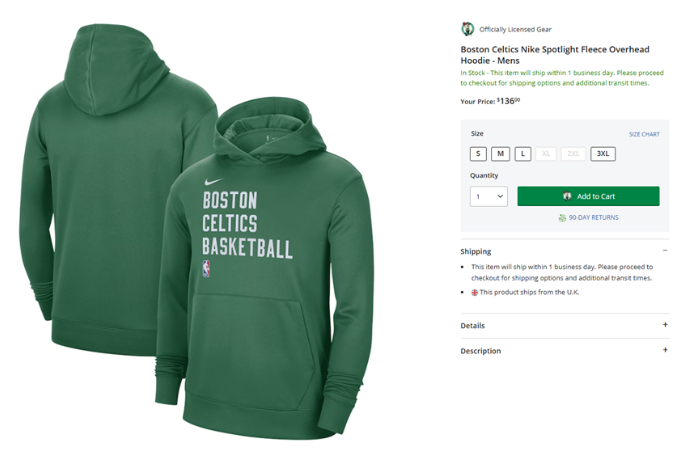This screenshot has height=450, width=682.
Task: Choose size 3XL
Action: [603, 153]
